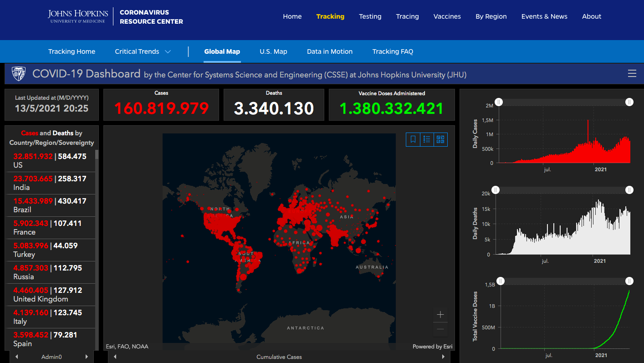Select India in the country list

point(50,183)
